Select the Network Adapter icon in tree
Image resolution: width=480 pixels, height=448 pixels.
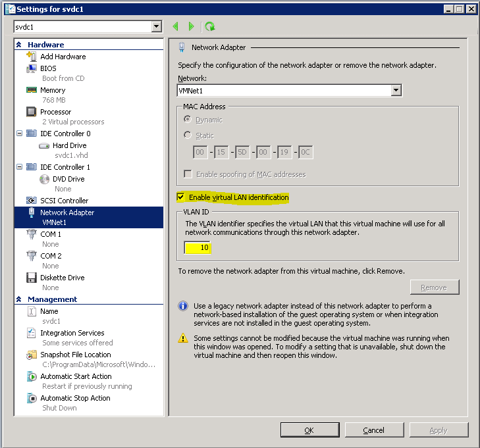[31, 212]
